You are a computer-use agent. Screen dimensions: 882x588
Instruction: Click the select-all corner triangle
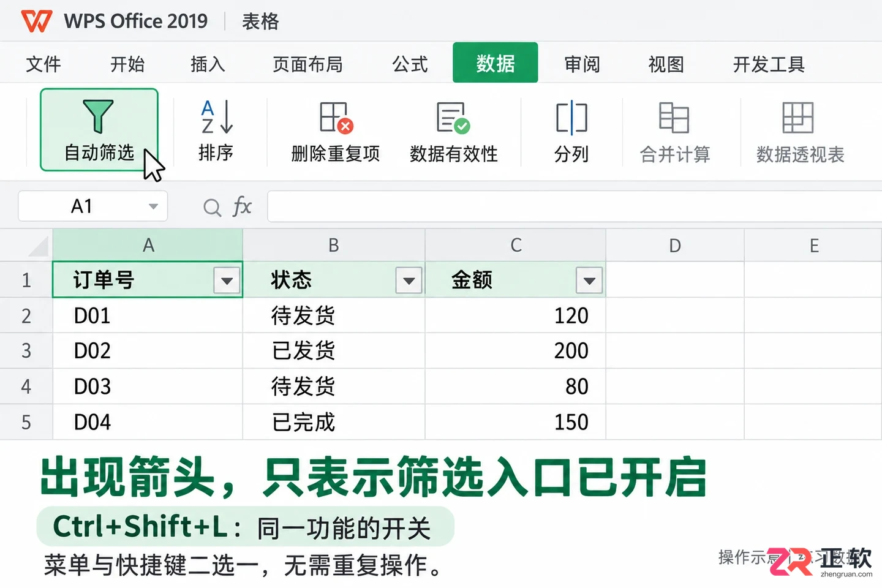[x=38, y=246]
